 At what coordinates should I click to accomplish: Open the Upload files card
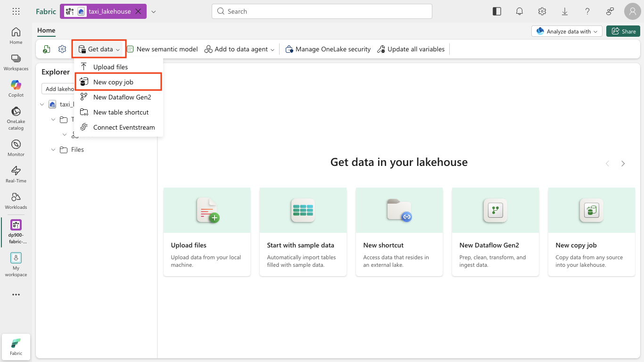(207, 232)
